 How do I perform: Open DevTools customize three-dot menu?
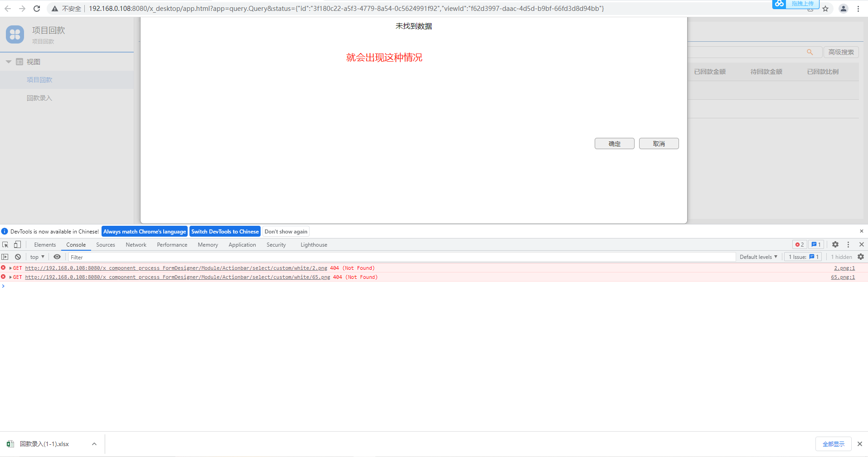click(x=848, y=244)
